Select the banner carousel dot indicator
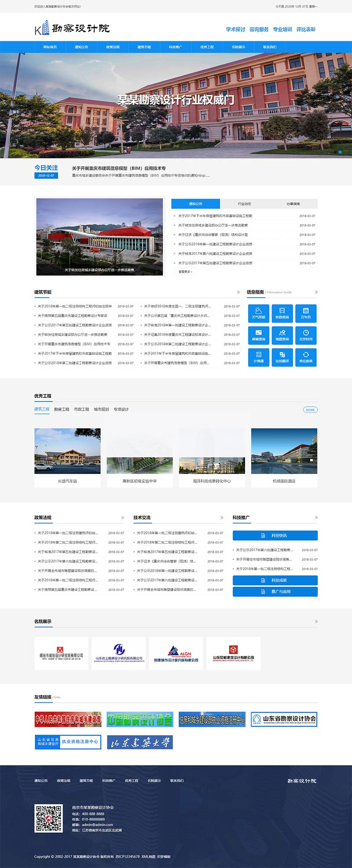 pyautogui.click(x=340, y=152)
